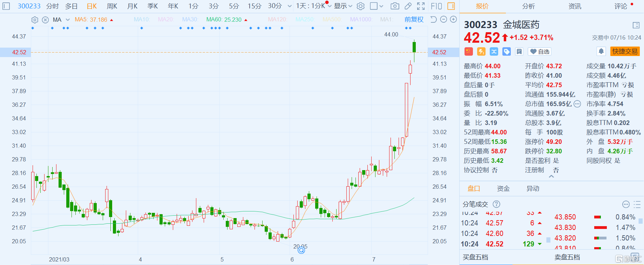Switch to 资金 capital flow tab
The image size is (644, 265).
click(x=503, y=189)
